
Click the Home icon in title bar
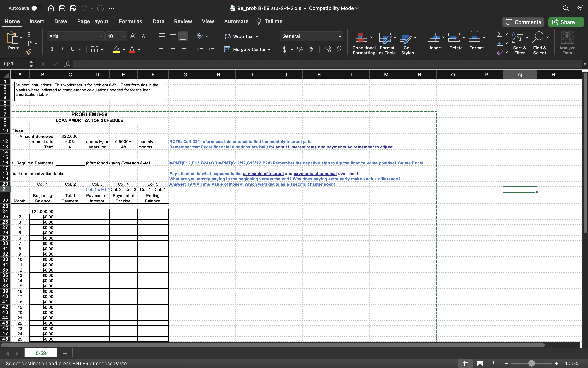pyautogui.click(x=51, y=8)
